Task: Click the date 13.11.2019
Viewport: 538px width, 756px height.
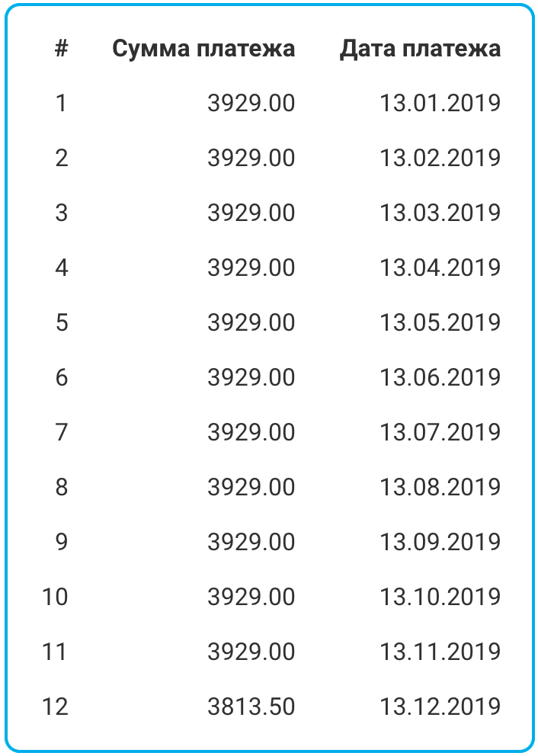Action: 440,652
